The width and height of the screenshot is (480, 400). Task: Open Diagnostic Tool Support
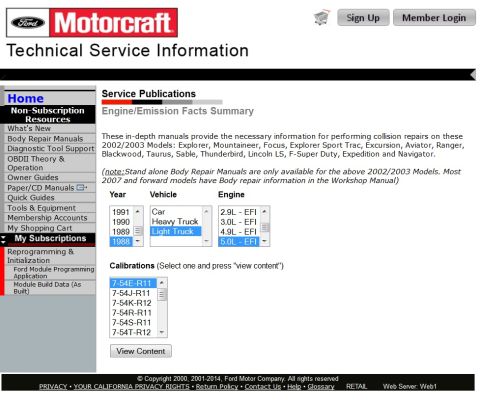tap(51, 149)
